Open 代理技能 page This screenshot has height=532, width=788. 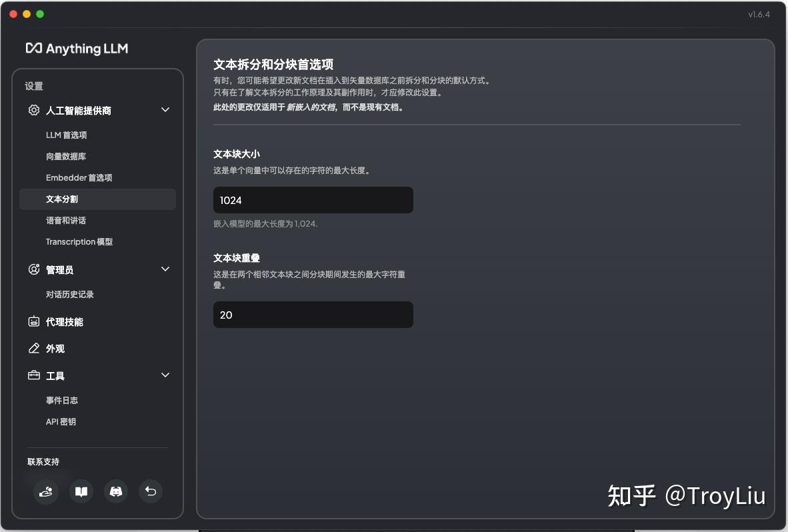(x=64, y=322)
